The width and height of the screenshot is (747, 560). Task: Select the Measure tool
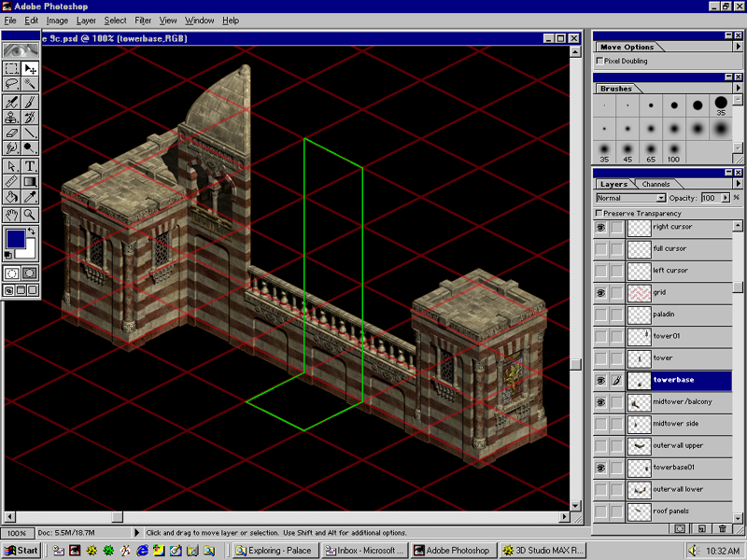[x=11, y=181]
